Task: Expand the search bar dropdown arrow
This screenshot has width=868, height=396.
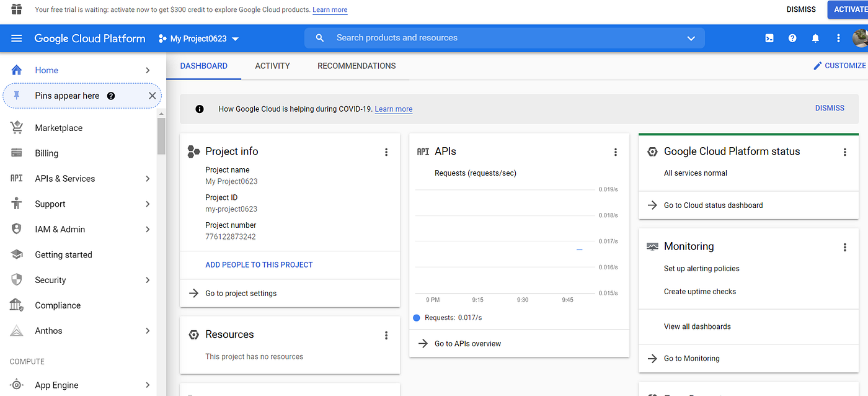Action: point(691,38)
